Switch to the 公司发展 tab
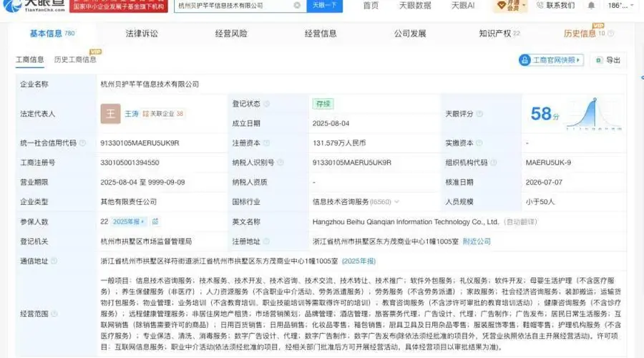The height and width of the screenshot is (358, 644). click(410, 33)
